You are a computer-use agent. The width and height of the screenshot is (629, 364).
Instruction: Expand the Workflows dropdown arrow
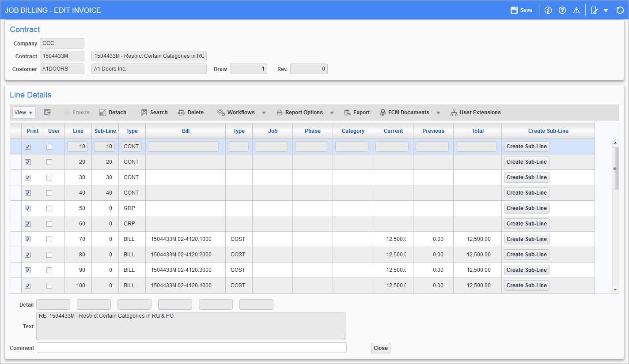pyautogui.click(x=264, y=113)
